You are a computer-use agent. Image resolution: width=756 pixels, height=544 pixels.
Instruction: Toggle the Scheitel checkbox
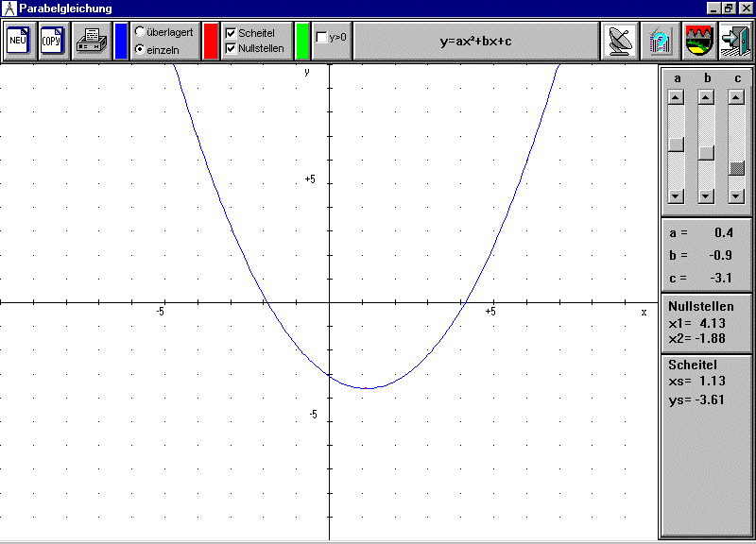pos(250,33)
